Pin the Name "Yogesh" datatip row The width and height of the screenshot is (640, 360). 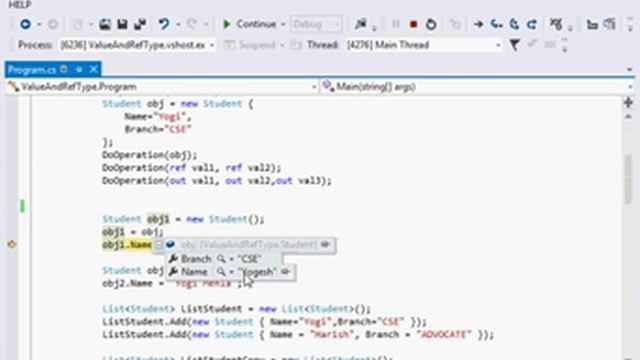tap(286, 272)
